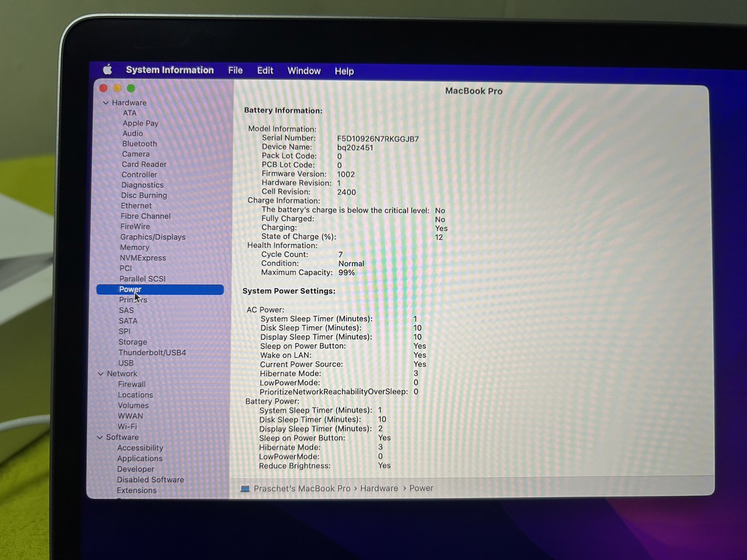The image size is (747, 560).
Task: Click Hardware in the bottom path bar
Action: click(x=379, y=488)
